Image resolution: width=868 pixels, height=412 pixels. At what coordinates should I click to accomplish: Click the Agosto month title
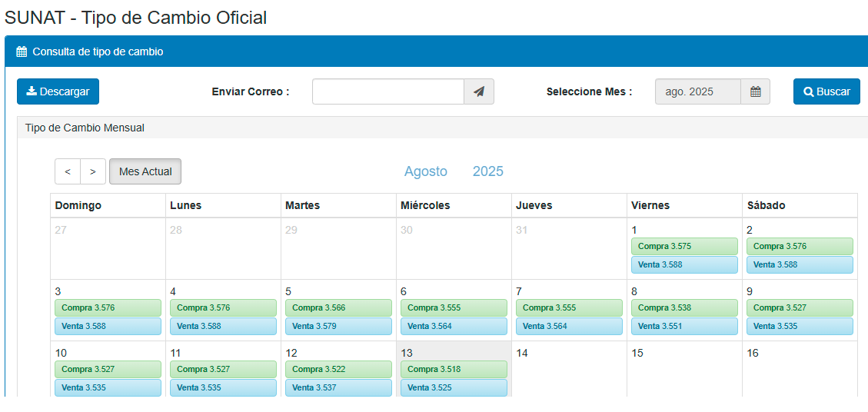point(426,171)
